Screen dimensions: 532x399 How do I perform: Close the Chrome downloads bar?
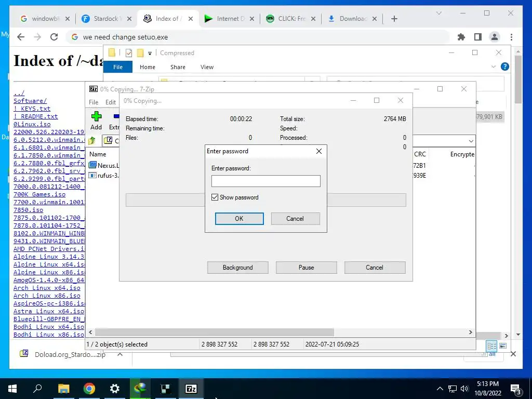pos(513,354)
